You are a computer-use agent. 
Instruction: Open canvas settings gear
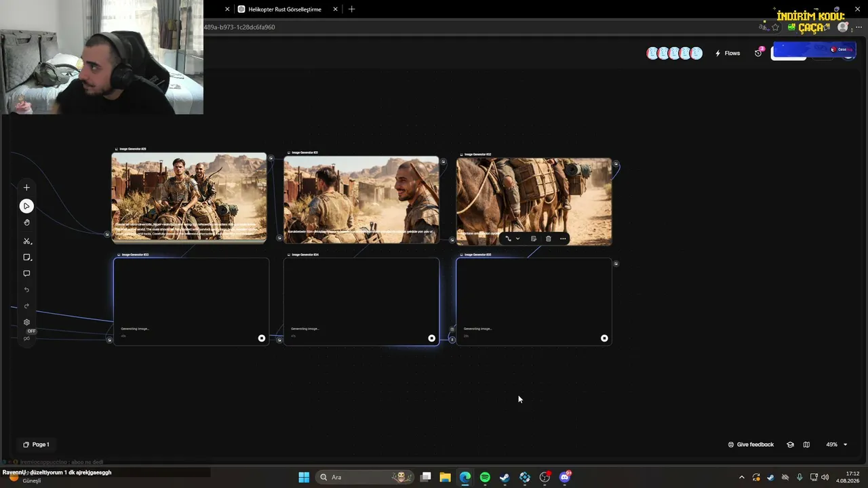click(26, 323)
